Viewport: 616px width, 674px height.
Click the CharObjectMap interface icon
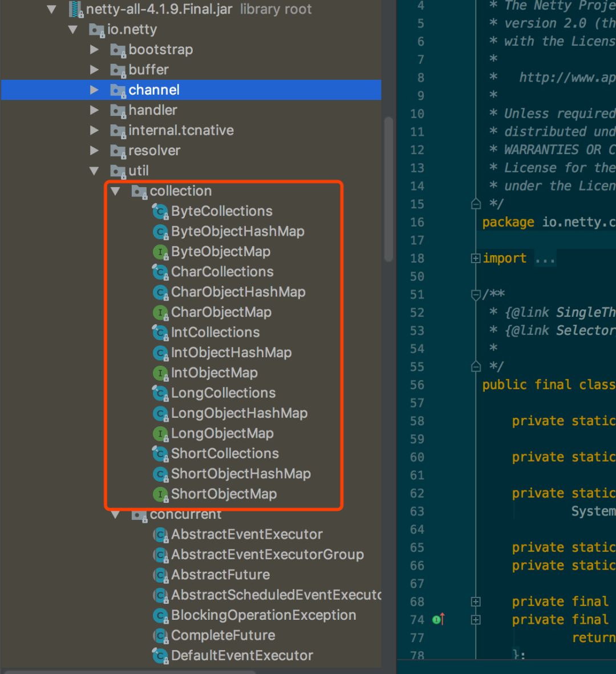(x=160, y=313)
